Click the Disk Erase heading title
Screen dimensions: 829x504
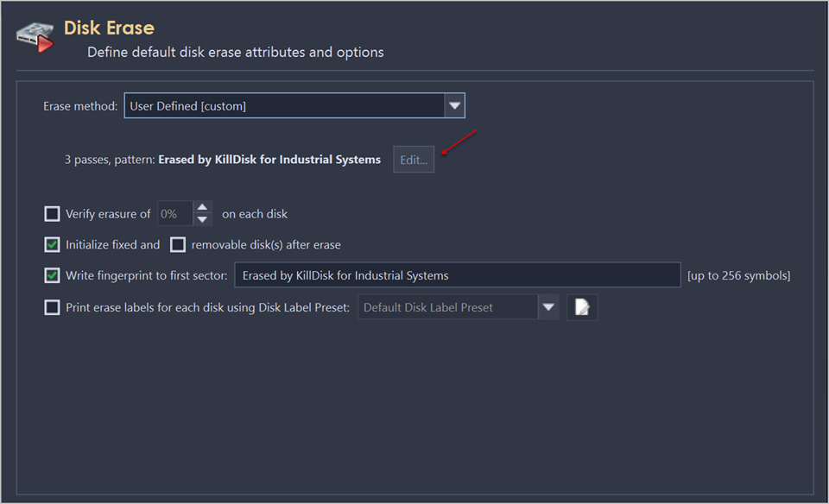click(x=109, y=28)
